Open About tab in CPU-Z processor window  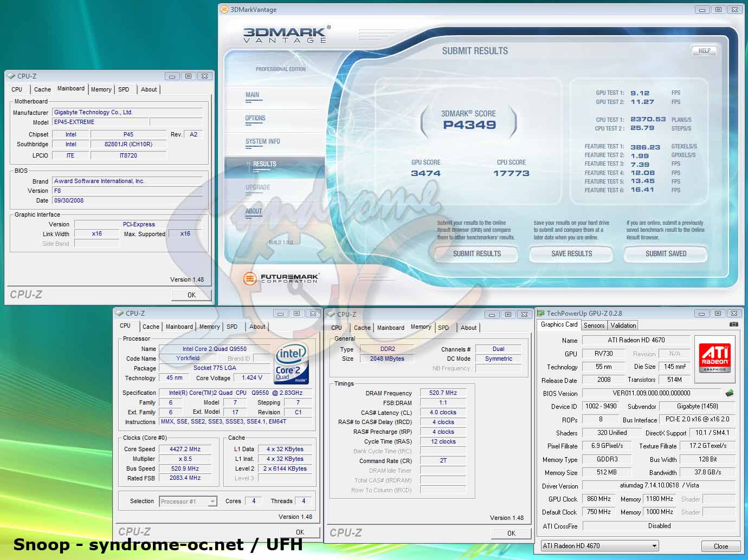click(257, 327)
